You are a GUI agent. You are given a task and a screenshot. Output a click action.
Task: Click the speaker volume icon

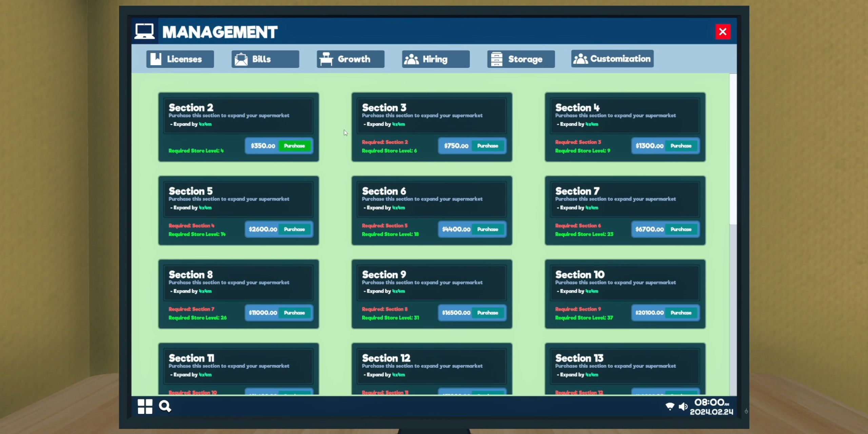(x=683, y=406)
